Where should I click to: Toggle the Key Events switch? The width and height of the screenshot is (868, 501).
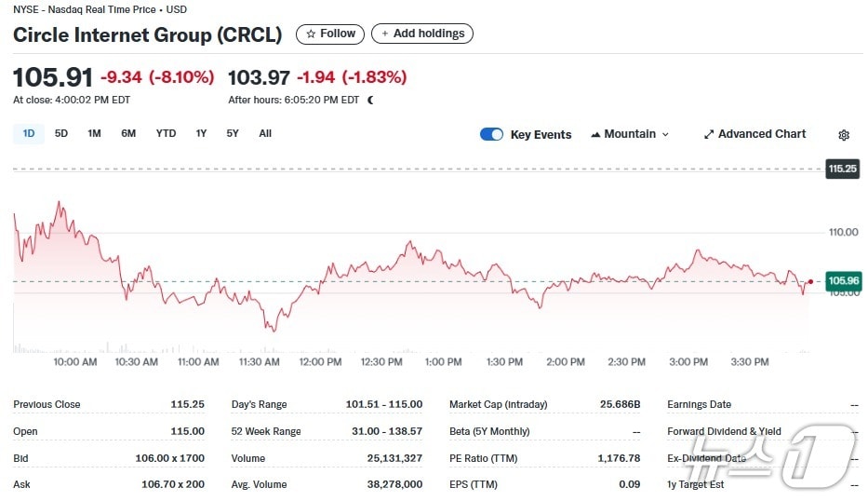click(491, 134)
